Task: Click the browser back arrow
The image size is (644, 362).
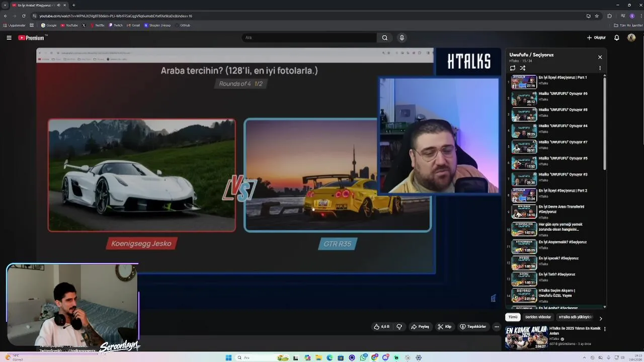Action: 6,16
